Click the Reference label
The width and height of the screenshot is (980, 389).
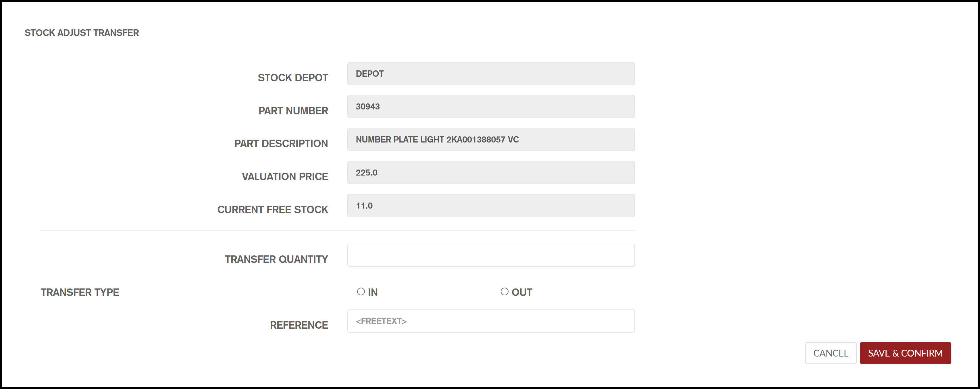coord(299,325)
